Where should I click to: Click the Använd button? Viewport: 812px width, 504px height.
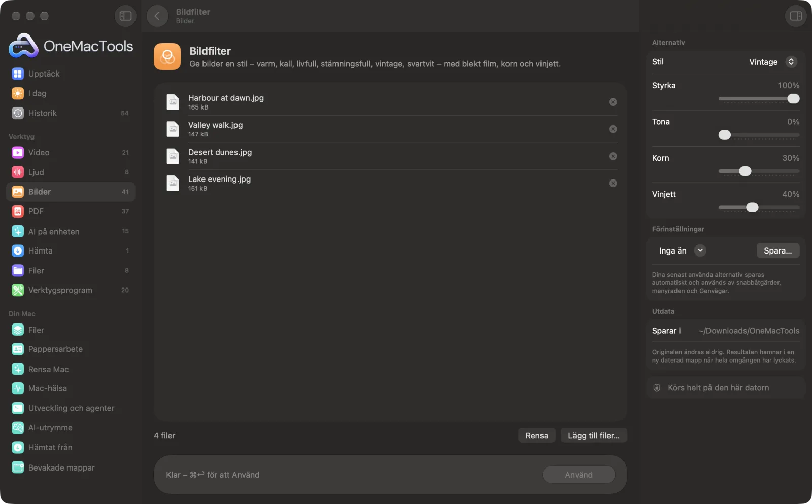(579, 475)
